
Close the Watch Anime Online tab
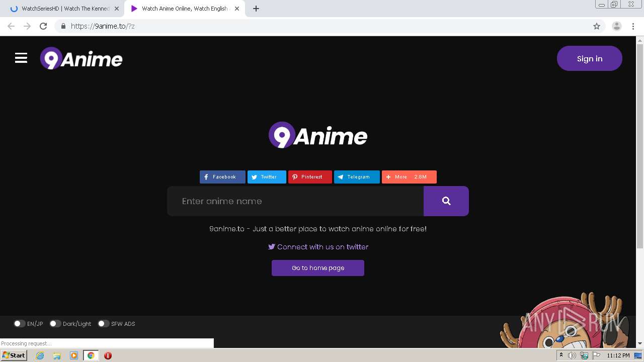coord(237,9)
